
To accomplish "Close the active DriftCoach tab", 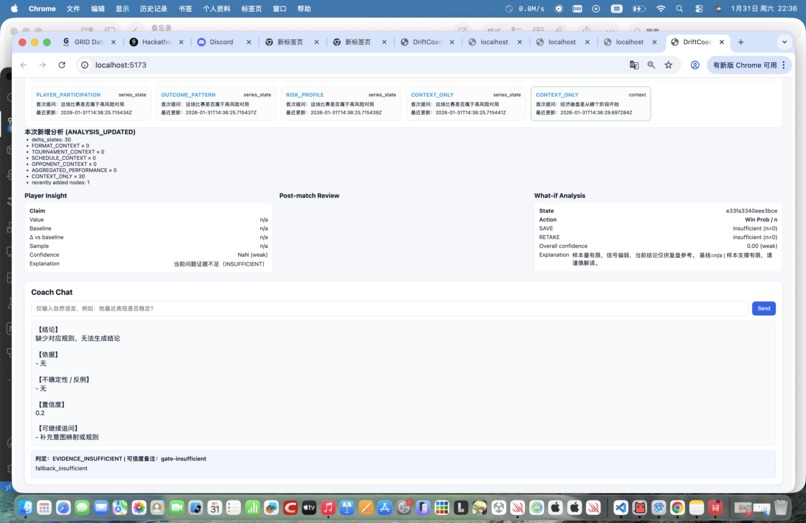I will pos(722,42).
